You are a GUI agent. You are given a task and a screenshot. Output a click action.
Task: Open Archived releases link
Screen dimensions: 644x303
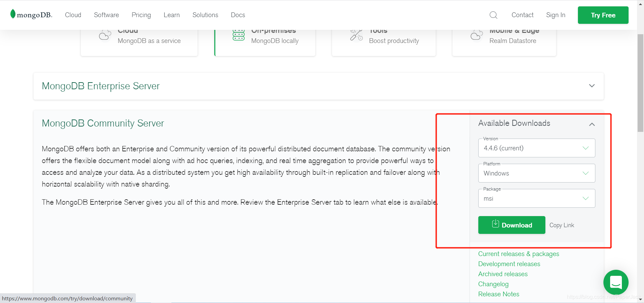point(503,274)
